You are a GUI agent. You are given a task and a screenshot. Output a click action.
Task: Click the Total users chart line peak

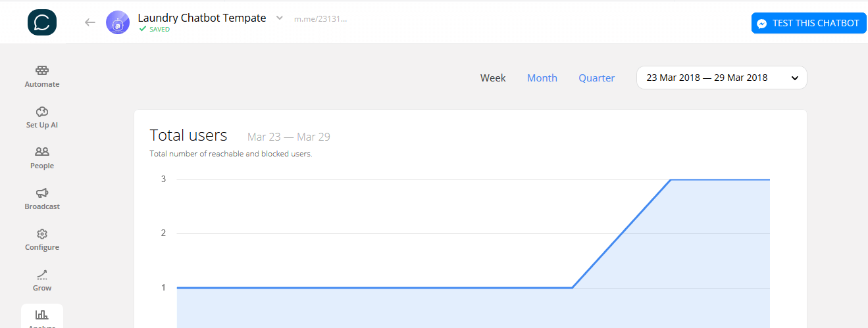(671, 179)
